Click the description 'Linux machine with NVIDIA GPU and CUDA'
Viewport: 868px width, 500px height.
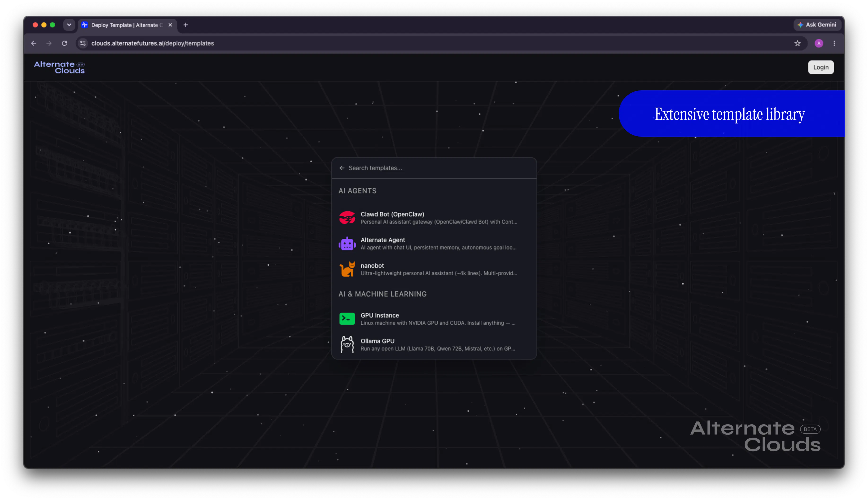(x=438, y=323)
